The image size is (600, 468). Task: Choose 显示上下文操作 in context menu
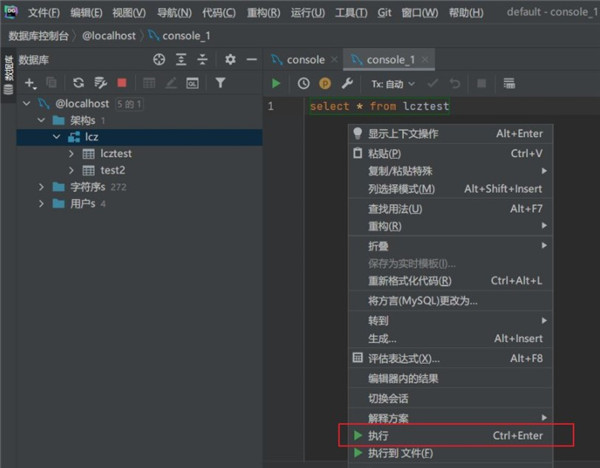coord(450,134)
